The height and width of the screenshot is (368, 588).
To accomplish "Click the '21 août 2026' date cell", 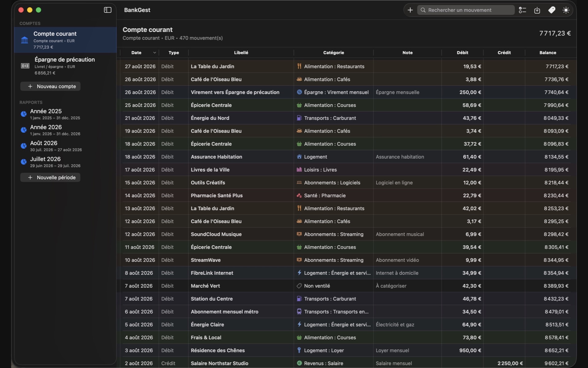I will [x=140, y=118].
